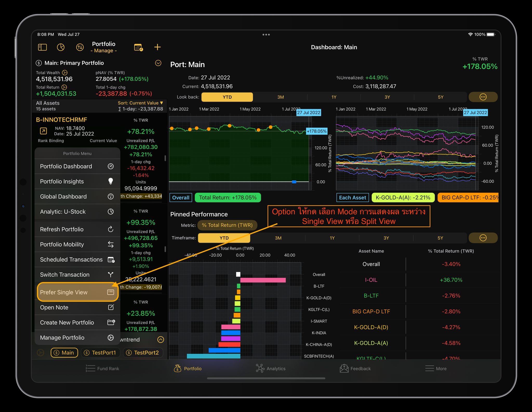Tap the Manage Portfolio gear icon
The height and width of the screenshot is (412, 532).
(111, 337)
